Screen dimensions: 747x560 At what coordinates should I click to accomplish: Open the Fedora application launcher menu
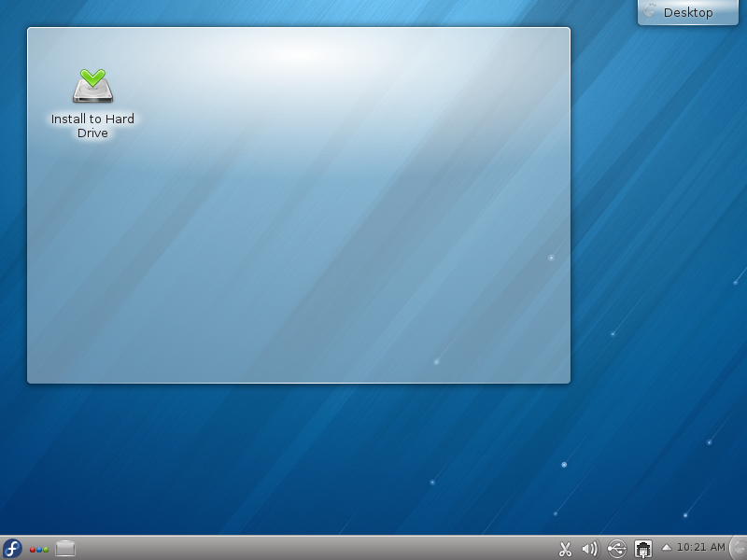[x=12, y=548]
